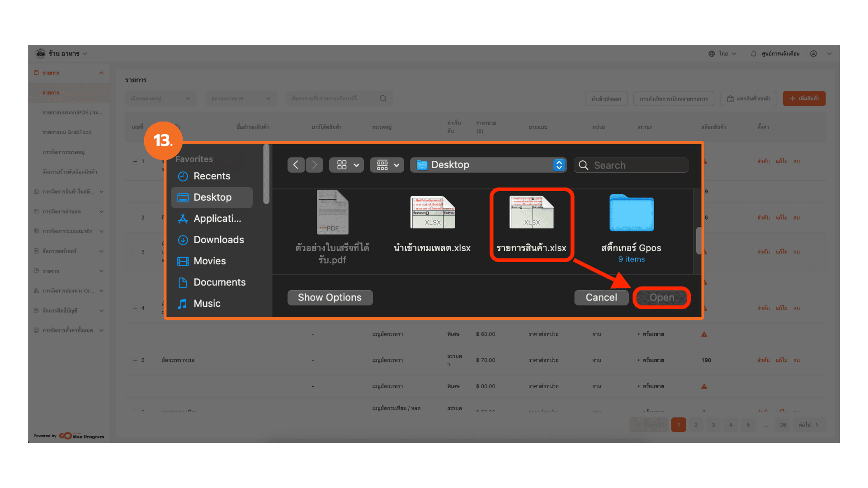Image resolution: width=868 pixels, height=488 pixels.
Task: Open the icon view mode selector
Action: [346, 165]
